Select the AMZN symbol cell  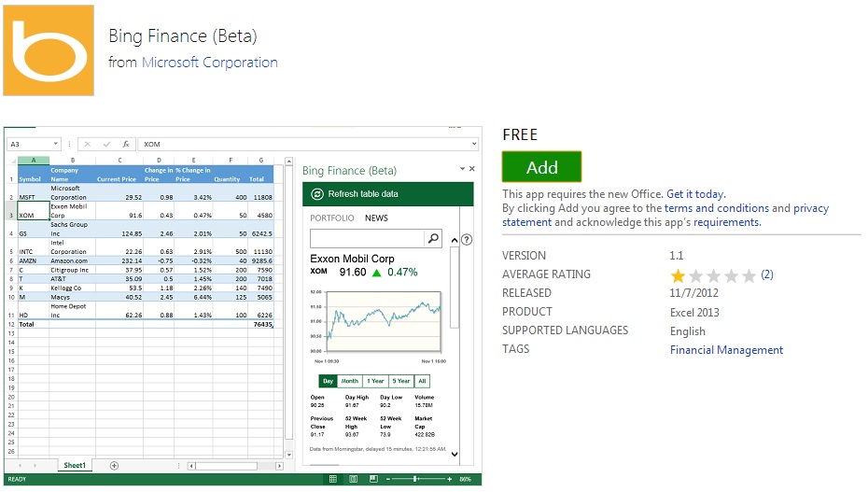(x=34, y=260)
